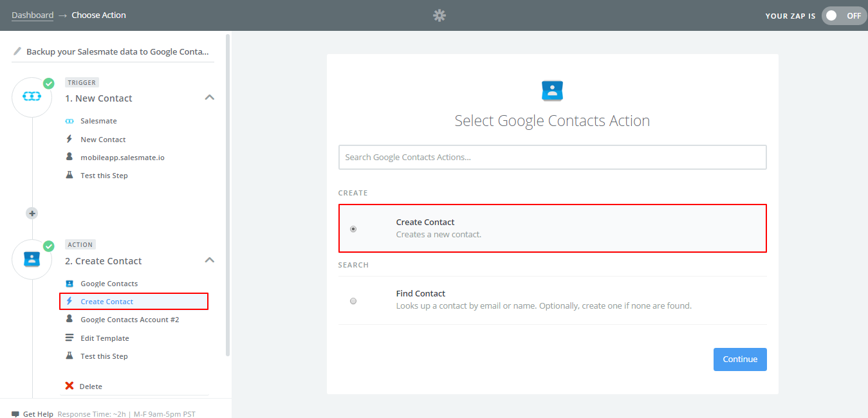Click the ACTION label badge
Viewport: 868px width, 418px height.
[80, 244]
